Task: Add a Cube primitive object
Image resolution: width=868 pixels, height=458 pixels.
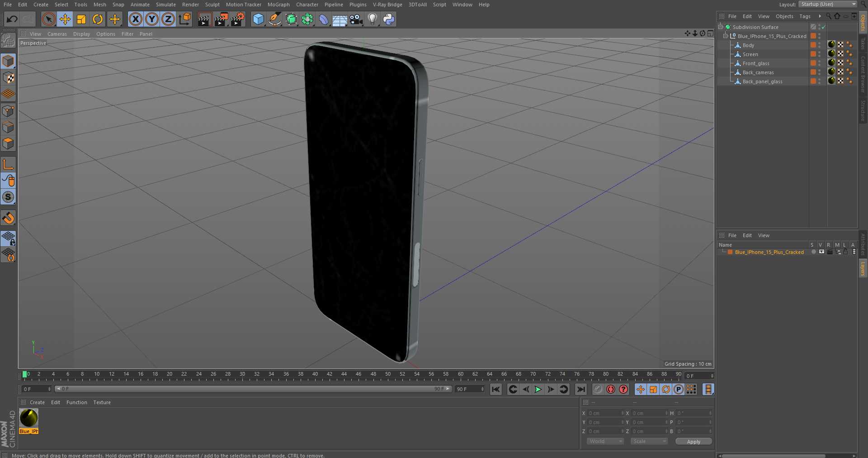Action: pos(258,19)
